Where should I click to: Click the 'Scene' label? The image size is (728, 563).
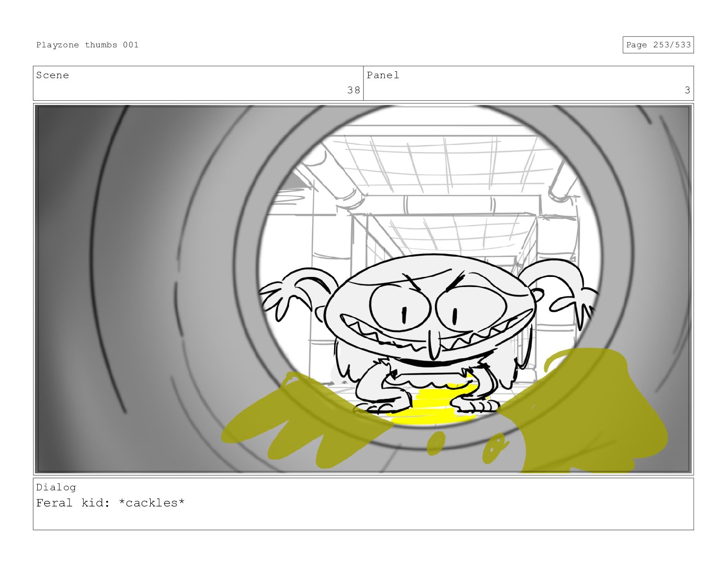point(52,75)
